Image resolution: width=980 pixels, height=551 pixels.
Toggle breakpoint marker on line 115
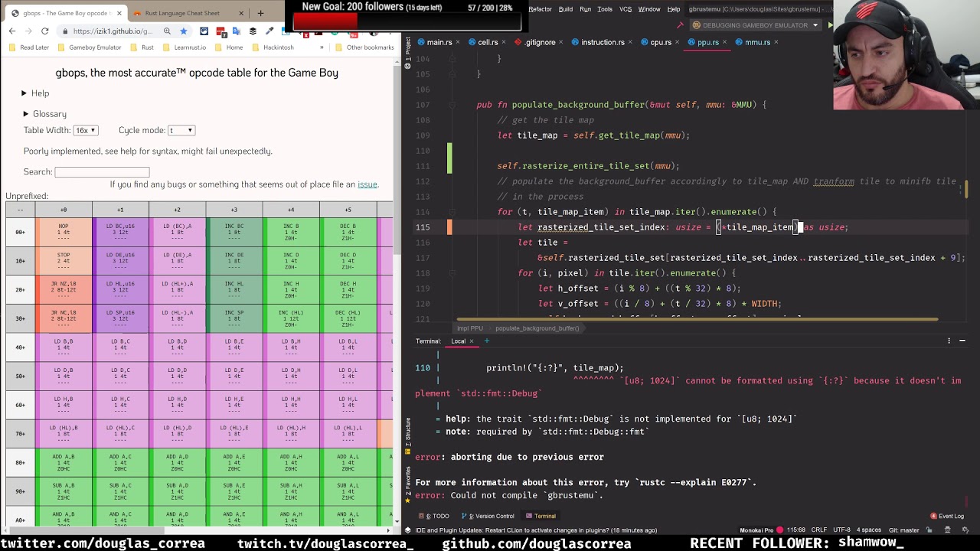click(449, 227)
